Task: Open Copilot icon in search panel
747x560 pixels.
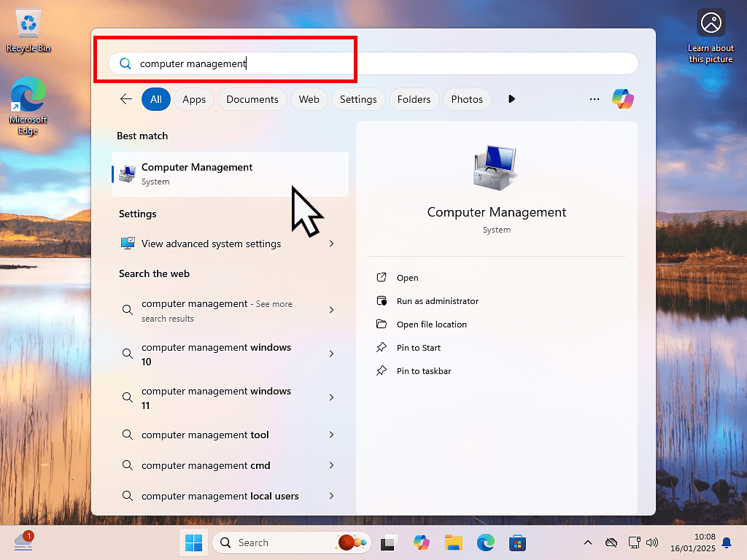Action: coord(622,99)
